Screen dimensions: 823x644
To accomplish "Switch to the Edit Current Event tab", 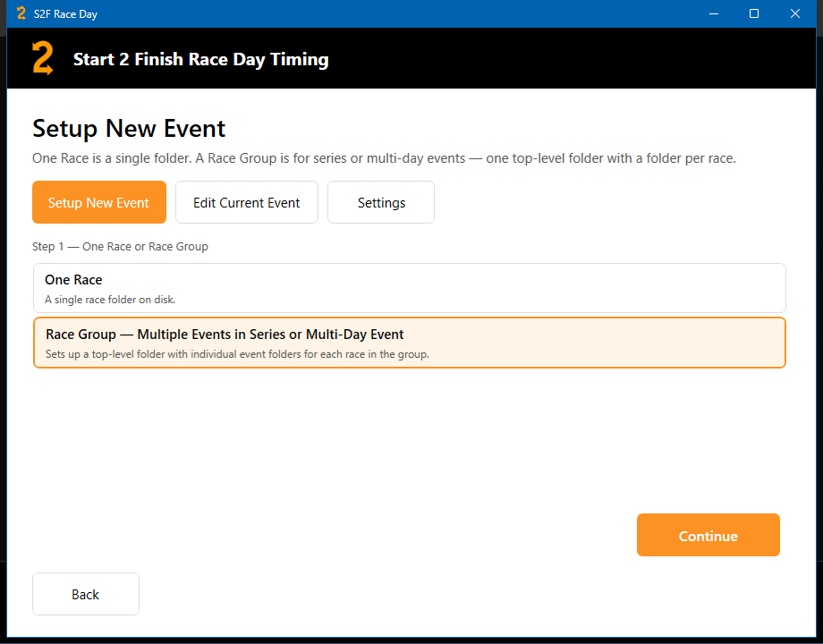I will click(247, 202).
